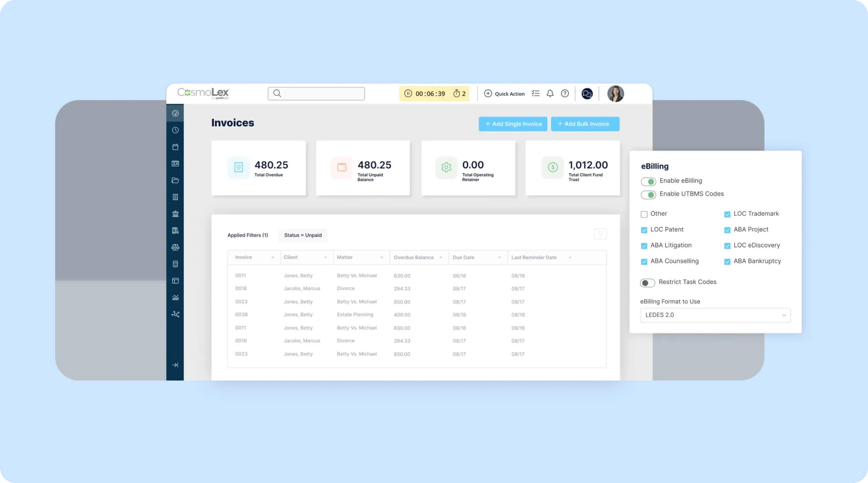Open the scales-of-justice icon in the sidebar

click(x=176, y=247)
